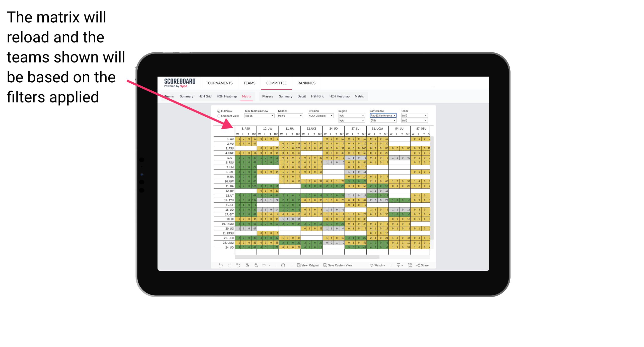Open the TEAMS menu item
The height and width of the screenshot is (347, 644).
tap(248, 83)
